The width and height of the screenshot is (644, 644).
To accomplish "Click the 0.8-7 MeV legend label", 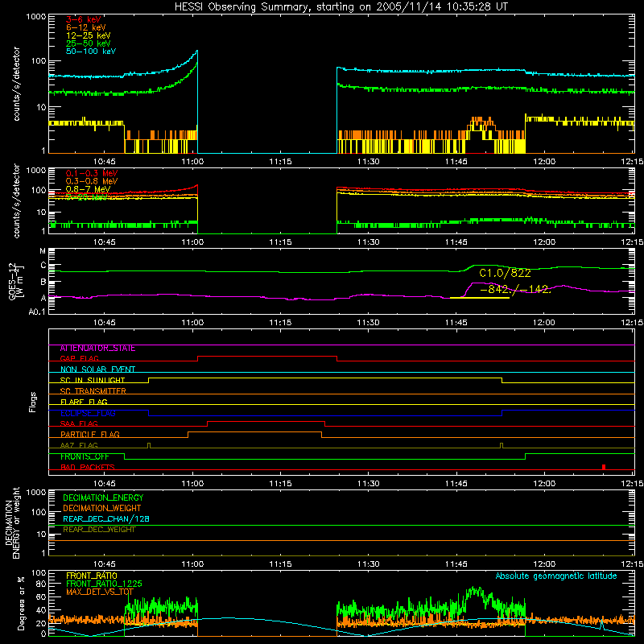I will pos(88,189).
